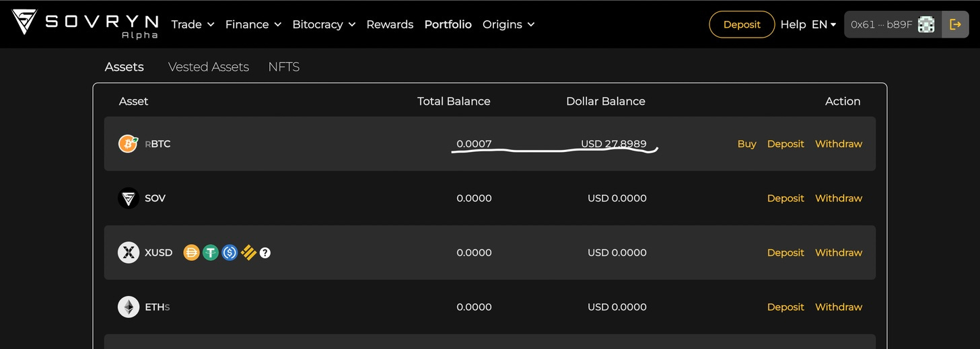Click Withdraw in the ETHs row

pos(839,307)
